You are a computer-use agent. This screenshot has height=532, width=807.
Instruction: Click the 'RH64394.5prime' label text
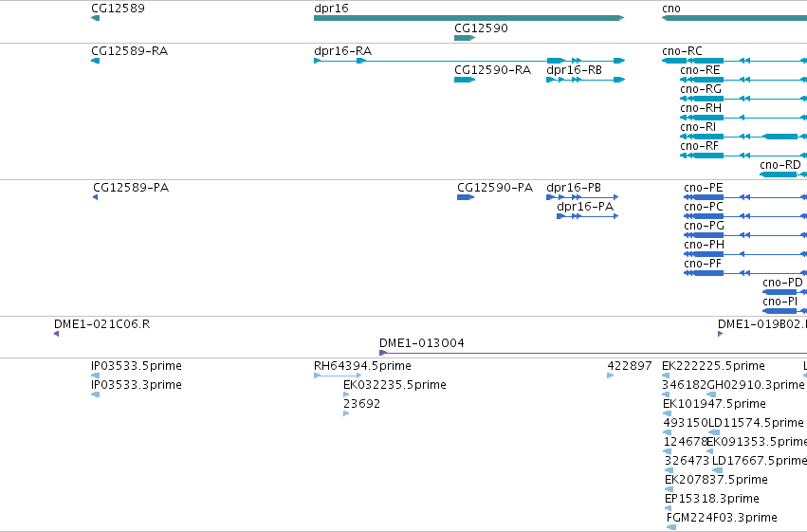coord(362,366)
